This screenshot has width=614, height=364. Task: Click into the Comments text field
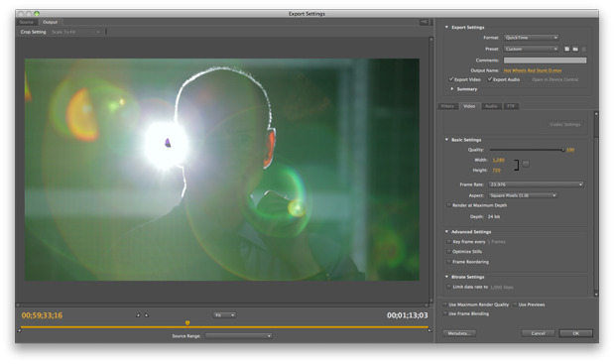coord(546,61)
